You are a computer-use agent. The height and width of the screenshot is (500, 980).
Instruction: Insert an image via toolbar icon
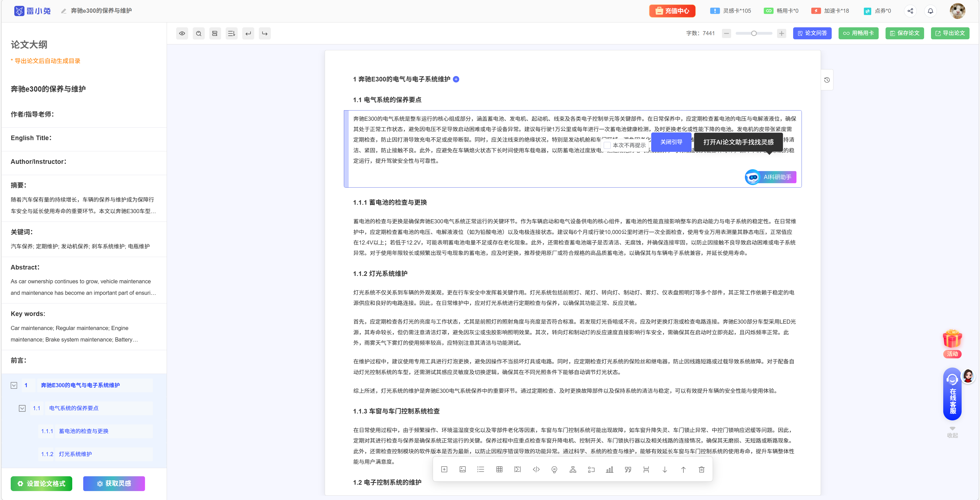point(462,470)
